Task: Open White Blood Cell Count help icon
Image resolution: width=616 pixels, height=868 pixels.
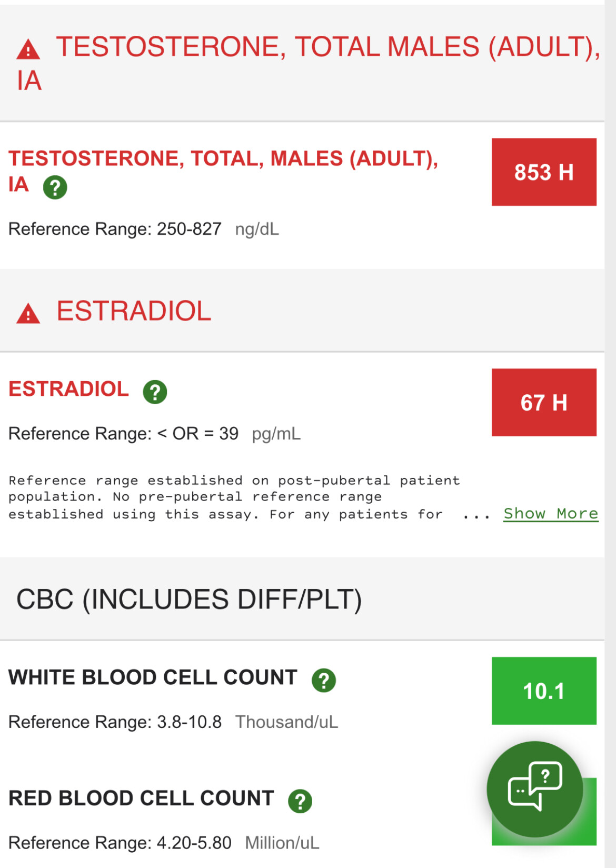Action: pos(324,680)
